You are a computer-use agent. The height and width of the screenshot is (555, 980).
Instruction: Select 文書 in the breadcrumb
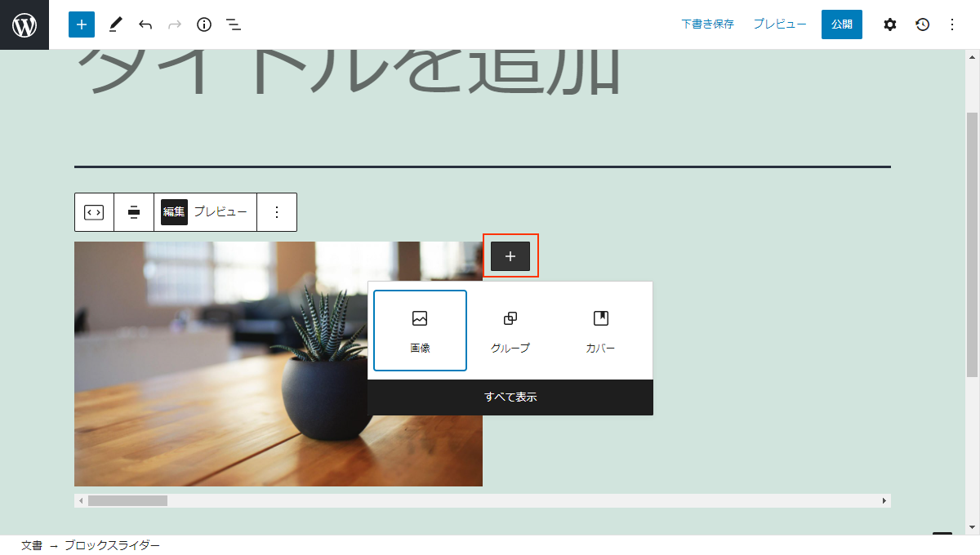click(x=32, y=545)
